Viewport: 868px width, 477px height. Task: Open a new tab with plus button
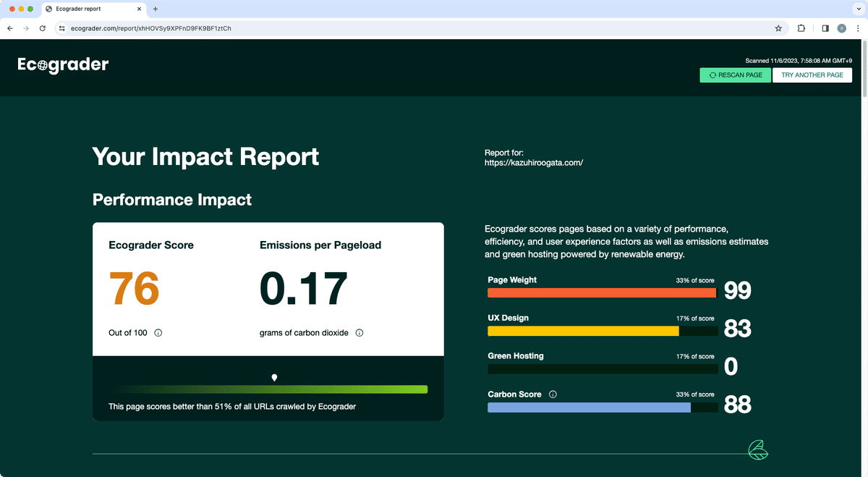[156, 9]
